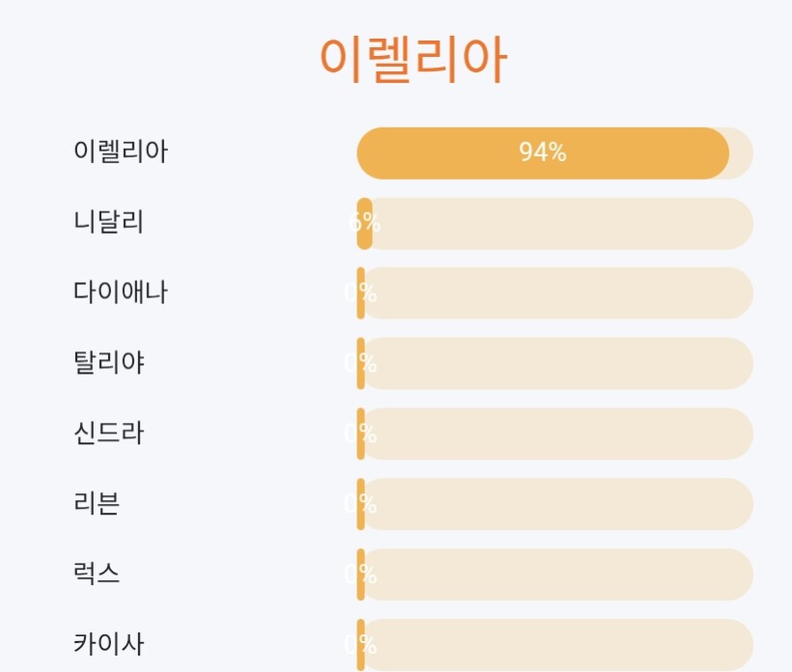The image size is (792, 672).
Task: Select the 럭스 progress bar
Action: tap(555, 574)
